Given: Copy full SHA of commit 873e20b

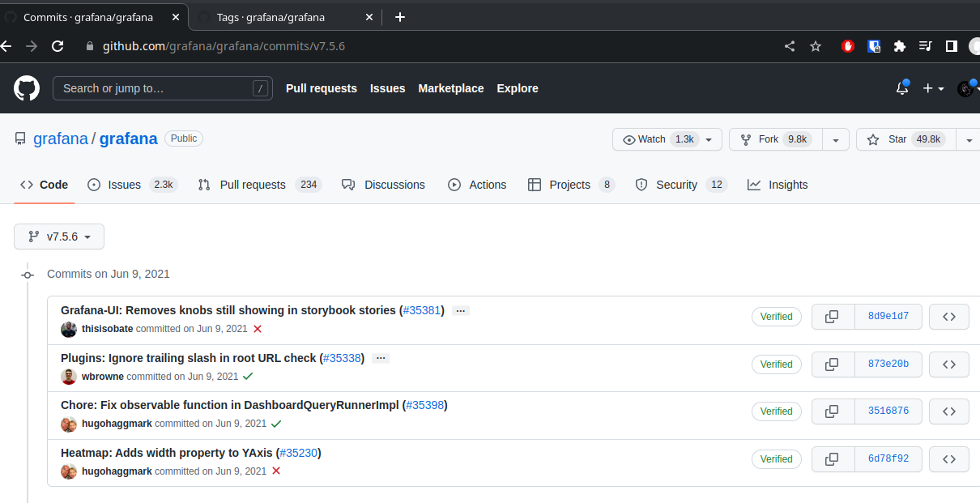Looking at the screenshot, I should click(833, 364).
